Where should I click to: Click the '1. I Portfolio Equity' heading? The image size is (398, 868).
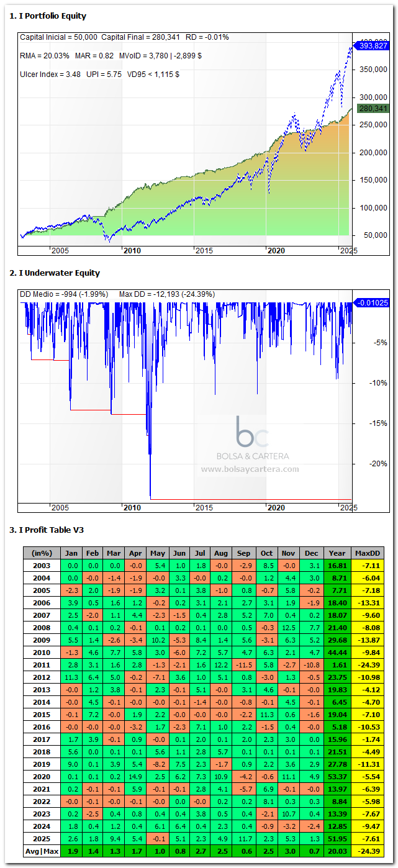point(48,16)
